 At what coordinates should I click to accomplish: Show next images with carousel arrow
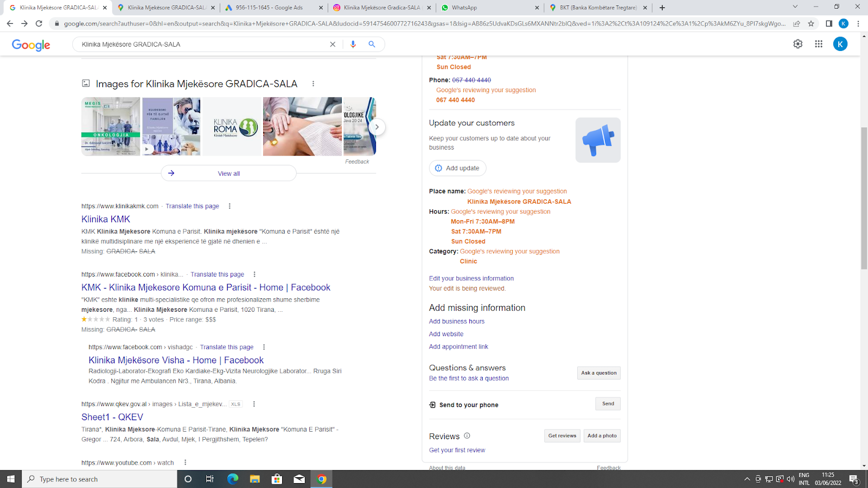point(376,127)
